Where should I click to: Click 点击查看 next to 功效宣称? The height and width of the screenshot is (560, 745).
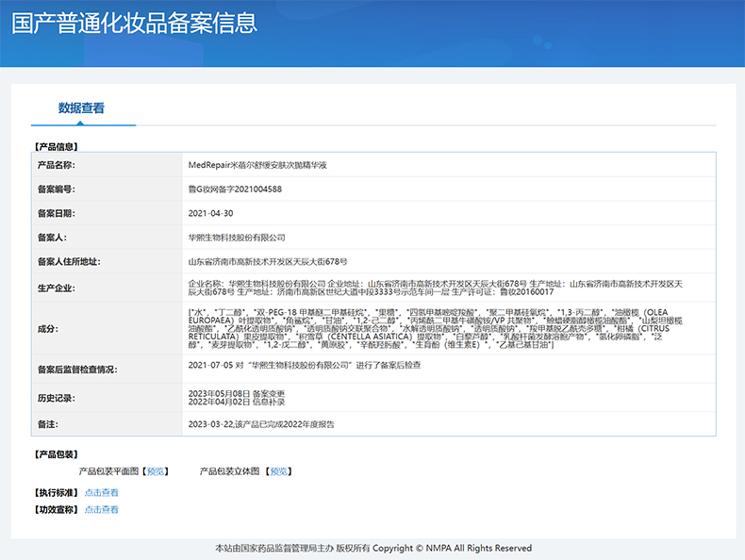[x=102, y=509]
